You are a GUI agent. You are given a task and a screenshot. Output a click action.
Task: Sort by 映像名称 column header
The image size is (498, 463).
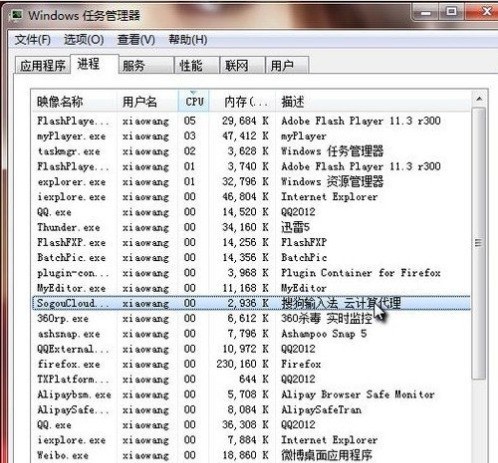[x=74, y=101]
